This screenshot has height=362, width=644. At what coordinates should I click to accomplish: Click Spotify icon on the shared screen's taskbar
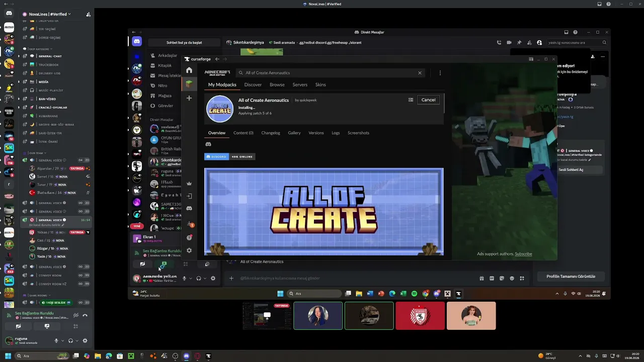(x=414, y=294)
